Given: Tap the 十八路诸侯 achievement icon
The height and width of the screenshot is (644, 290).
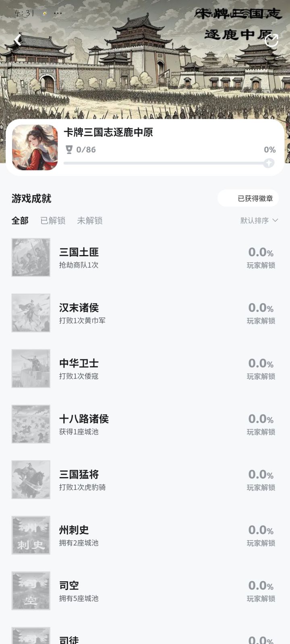Looking at the screenshot, I should point(31,424).
